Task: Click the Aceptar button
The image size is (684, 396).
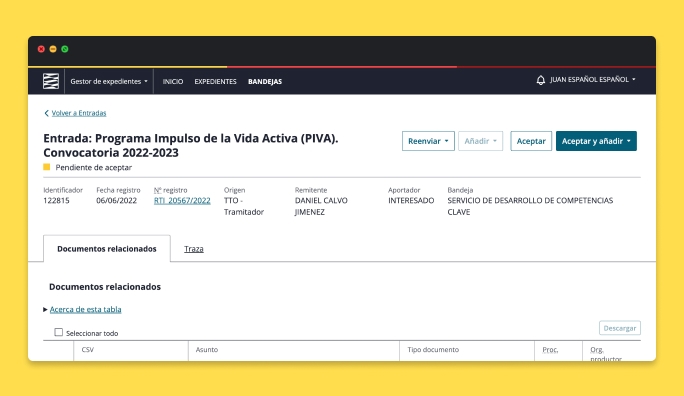Action: tap(531, 141)
